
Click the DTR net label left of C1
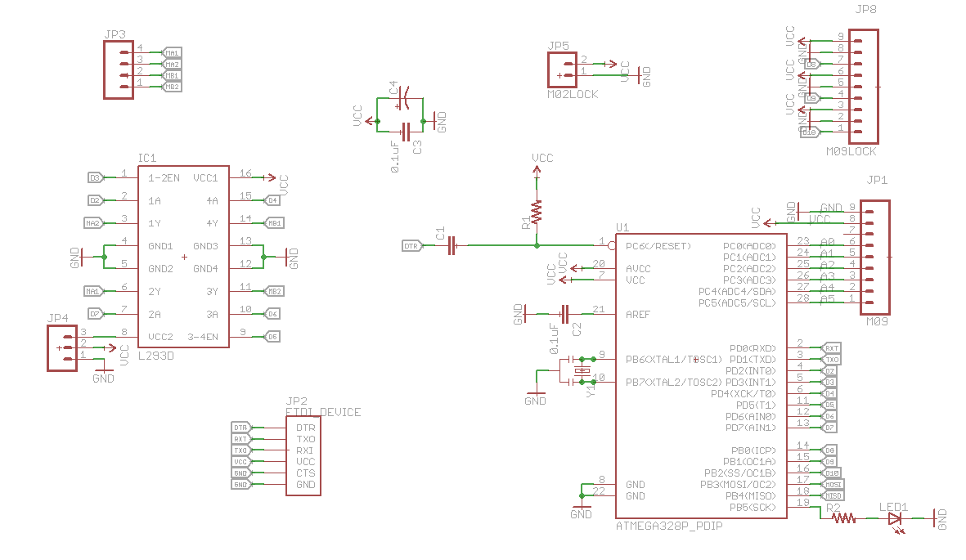411,245
